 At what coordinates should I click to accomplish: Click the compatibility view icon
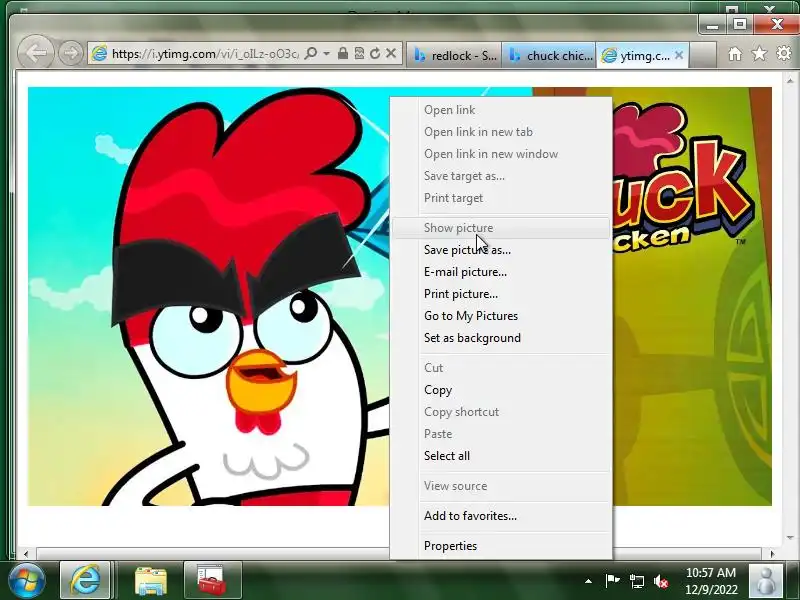(359, 53)
